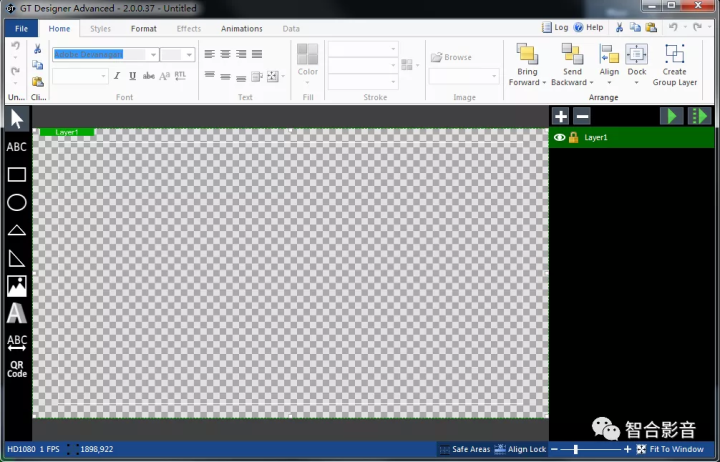The image size is (720, 462).
Task: Toggle RTL text direction
Action: pos(180,76)
